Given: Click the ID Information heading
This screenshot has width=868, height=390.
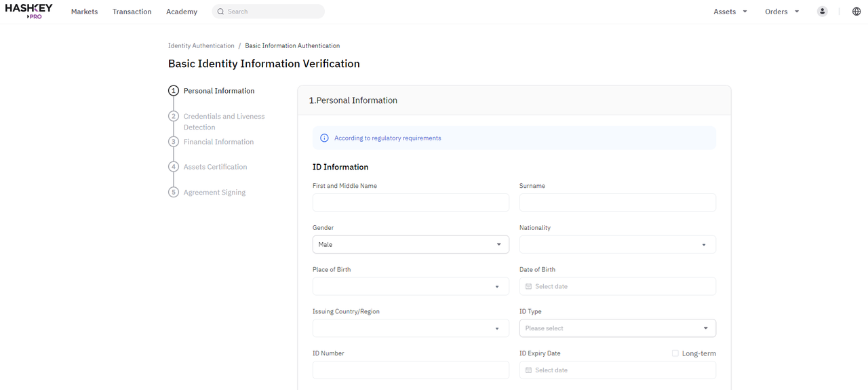Looking at the screenshot, I should pos(340,167).
